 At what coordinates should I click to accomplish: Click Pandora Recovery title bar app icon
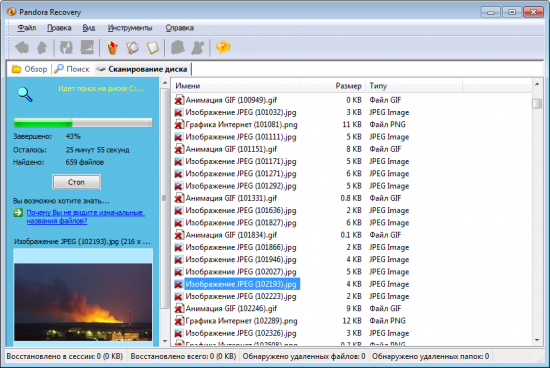[x=11, y=12]
